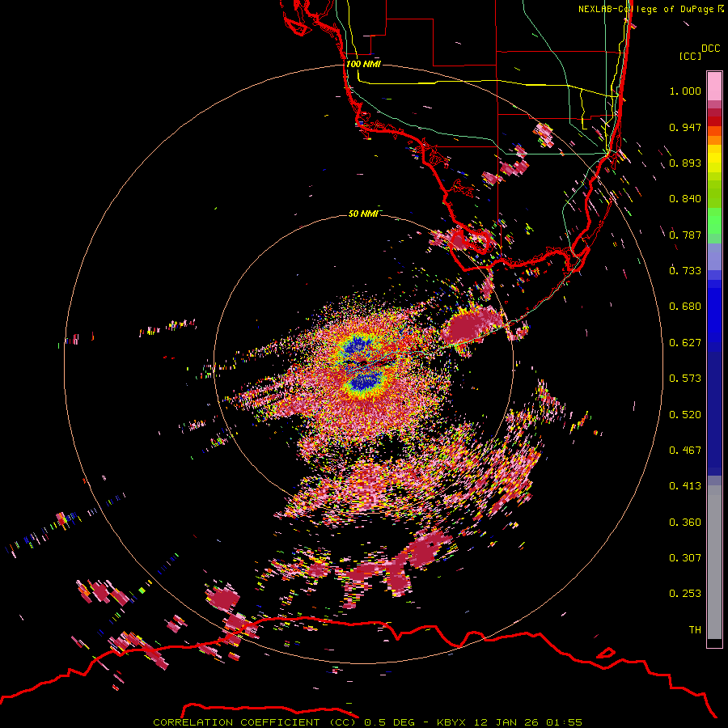Select the 0.467 scale label
728x728 pixels.
click(x=685, y=451)
